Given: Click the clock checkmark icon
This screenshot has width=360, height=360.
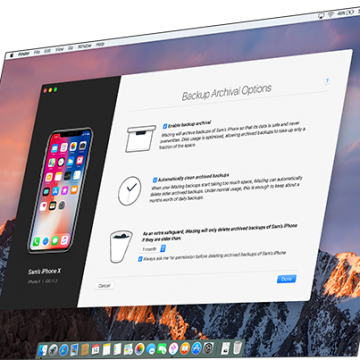Looking at the screenshot, I should 129,191.
